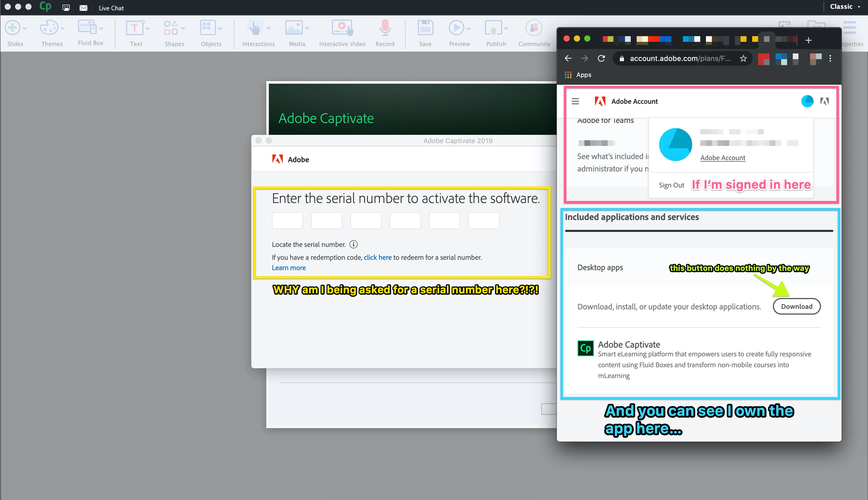Click the mail envelope icon in title bar
The height and width of the screenshot is (500, 868).
(x=83, y=8)
